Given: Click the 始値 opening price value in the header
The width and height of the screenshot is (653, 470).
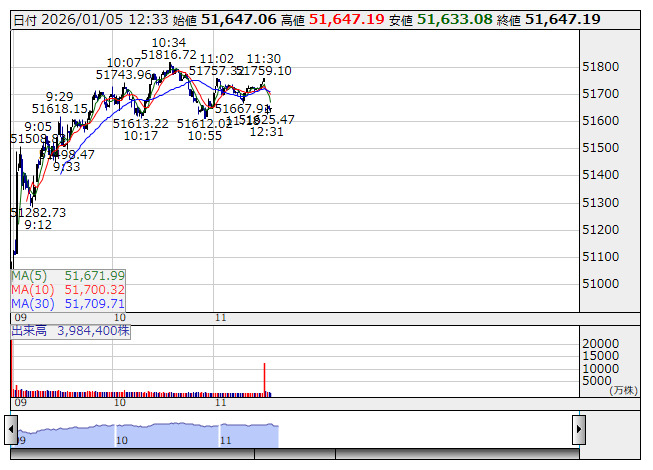Looking at the screenshot, I should click(x=238, y=19).
